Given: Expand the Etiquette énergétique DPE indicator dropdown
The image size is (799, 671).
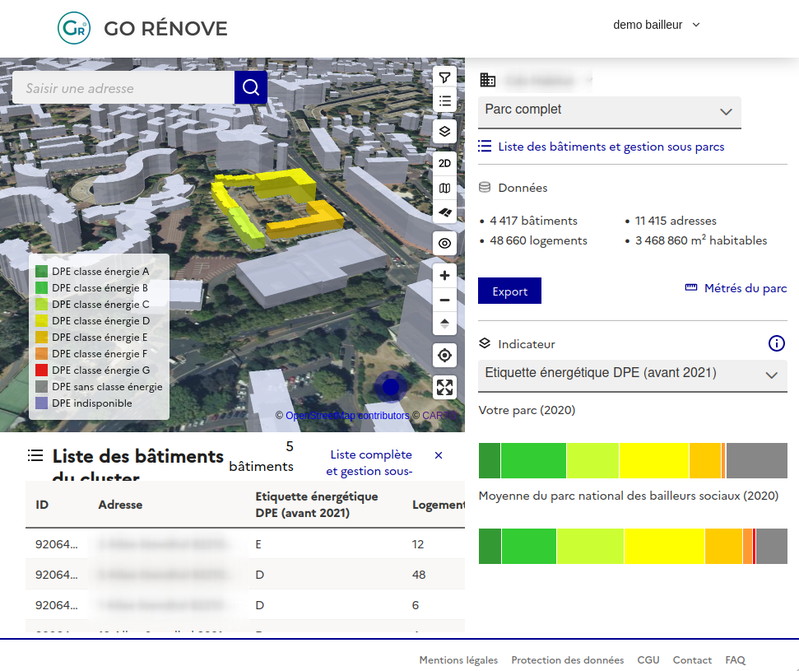Looking at the screenshot, I should point(632,375).
